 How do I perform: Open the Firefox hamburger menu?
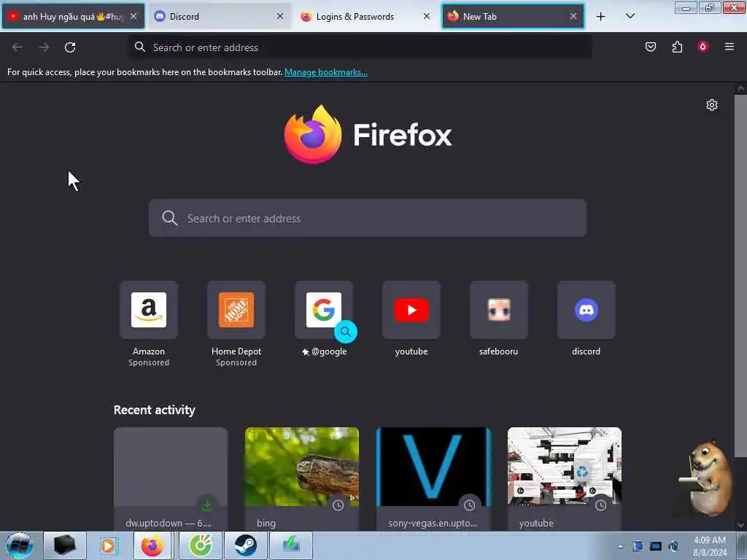tap(729, 47)
